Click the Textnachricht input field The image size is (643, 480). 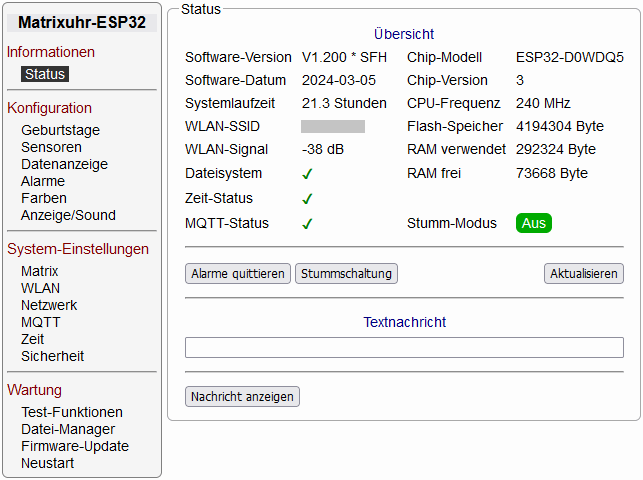pos(404,348)
